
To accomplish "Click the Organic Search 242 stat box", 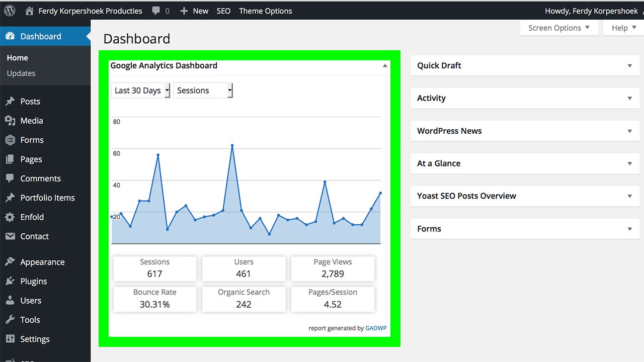I will pos(244,299).
